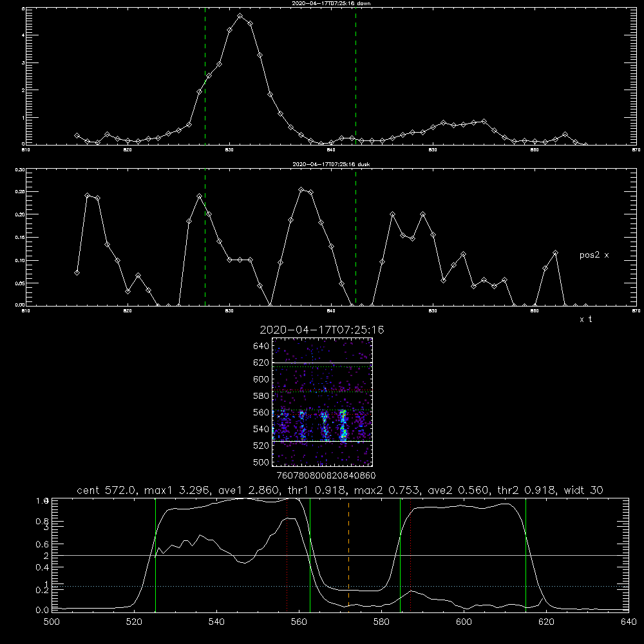This screenshot has width=644, height=644.
Task: Select the "pos2 x" label in dusk plot
Action: (594, 255)
